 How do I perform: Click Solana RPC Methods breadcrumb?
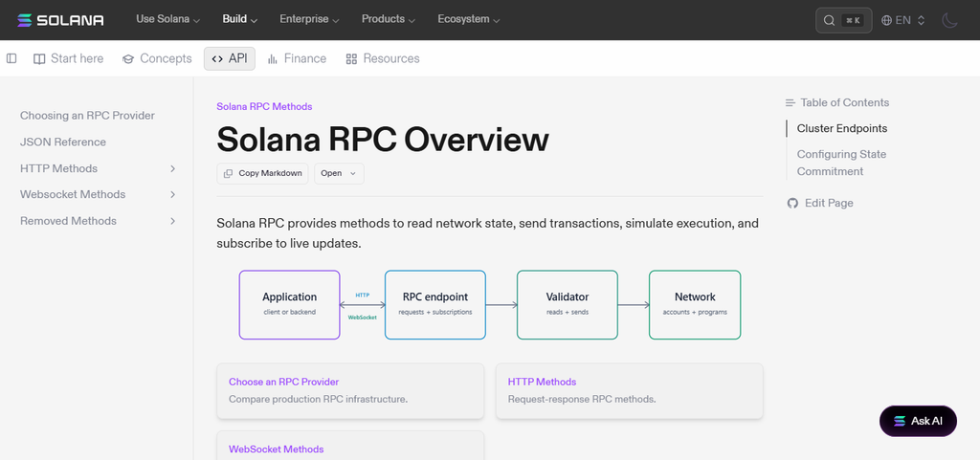coord(264,106)
